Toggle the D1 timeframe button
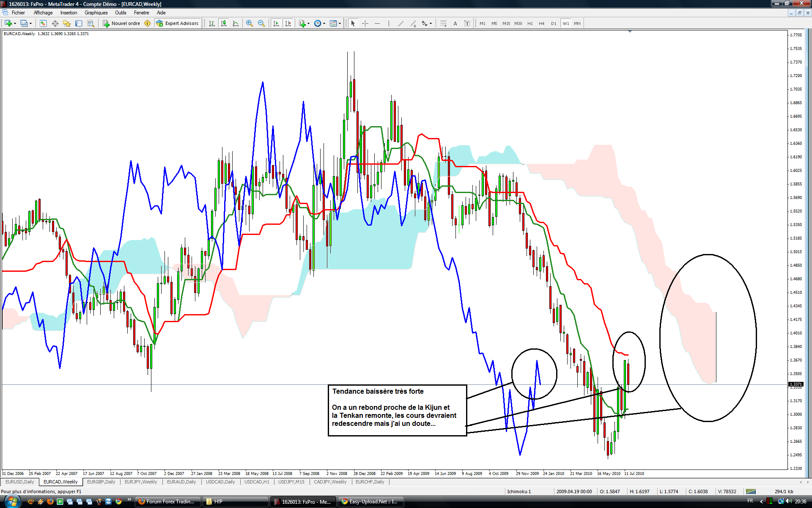 554,23
